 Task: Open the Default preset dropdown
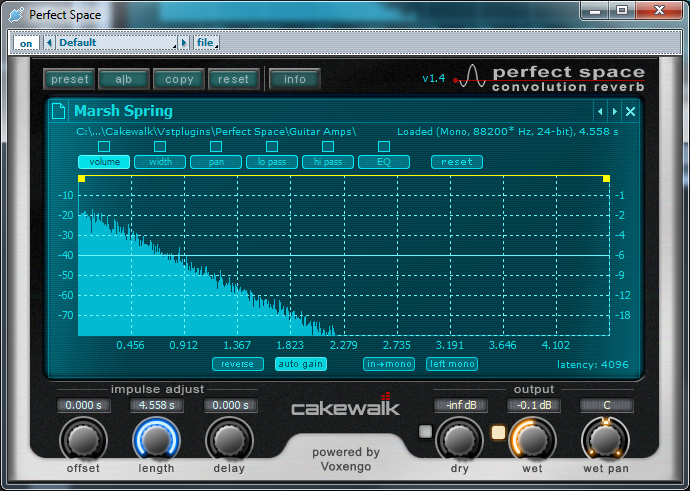coord(117,43)
